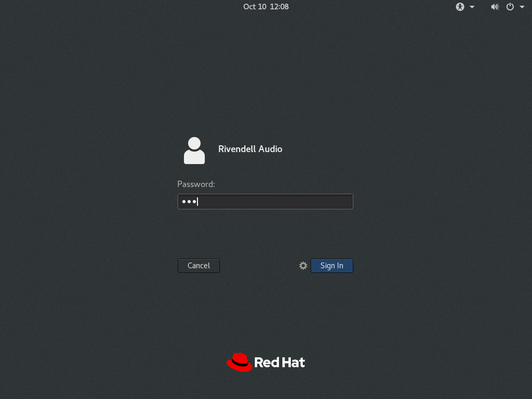The width and height of the screenshot is (532, 399).
Task: Expand the system menu arrow
Action: pyautogui.click(x=522, y=7)
